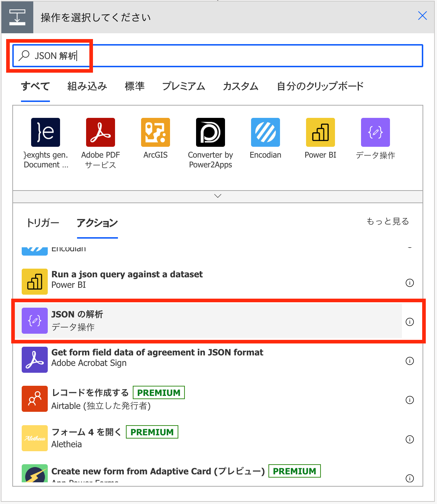Viewport: 437px width, 504px height.
Task: Click the Power BI icon beside Run a json query
Action: (x=35, y=282)
